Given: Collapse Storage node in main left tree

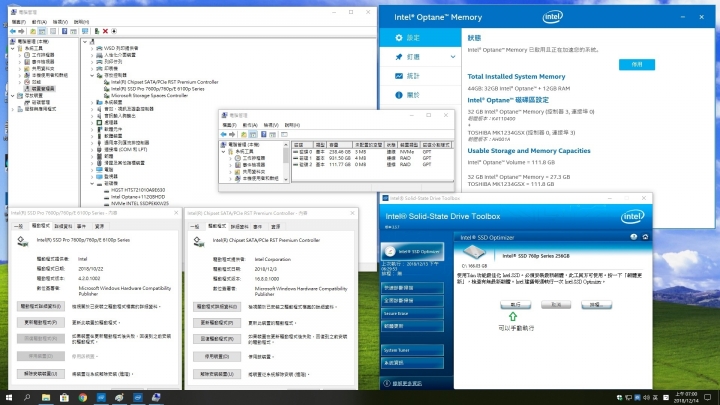Looking at the screenshot, I should [x=13, y=96].
